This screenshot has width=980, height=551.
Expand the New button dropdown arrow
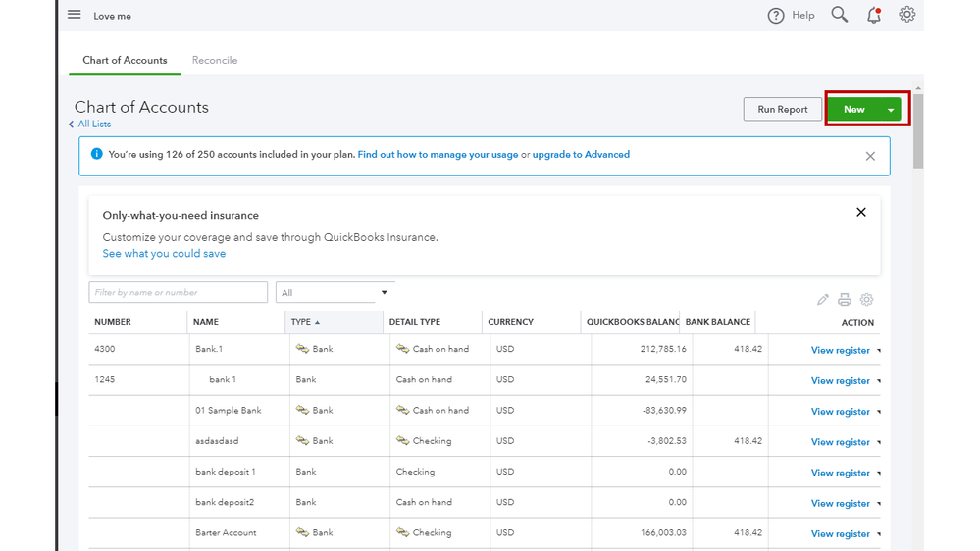pos(891,110)
